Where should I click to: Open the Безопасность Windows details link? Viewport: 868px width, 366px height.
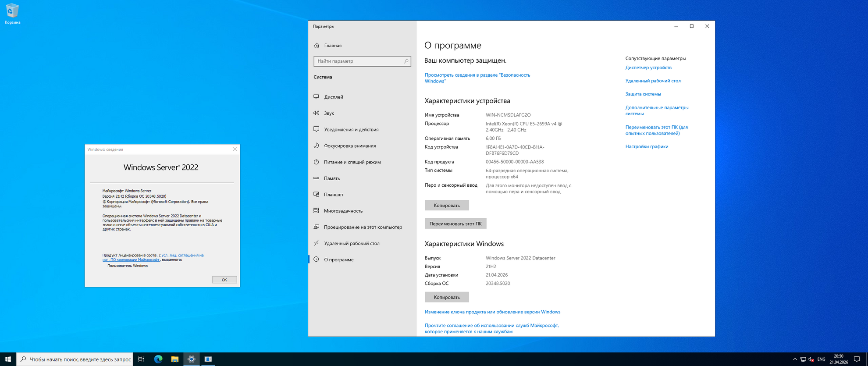(x=477, y=78)
